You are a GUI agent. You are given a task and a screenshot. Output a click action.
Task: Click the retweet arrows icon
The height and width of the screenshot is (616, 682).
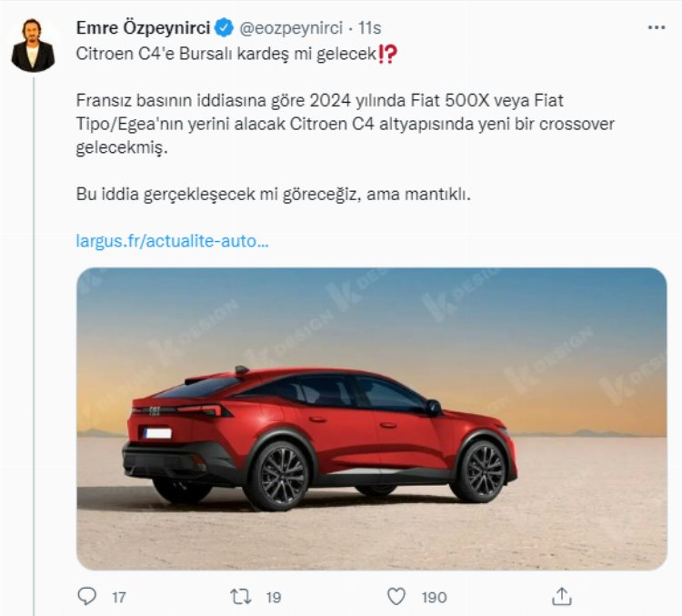241,596
